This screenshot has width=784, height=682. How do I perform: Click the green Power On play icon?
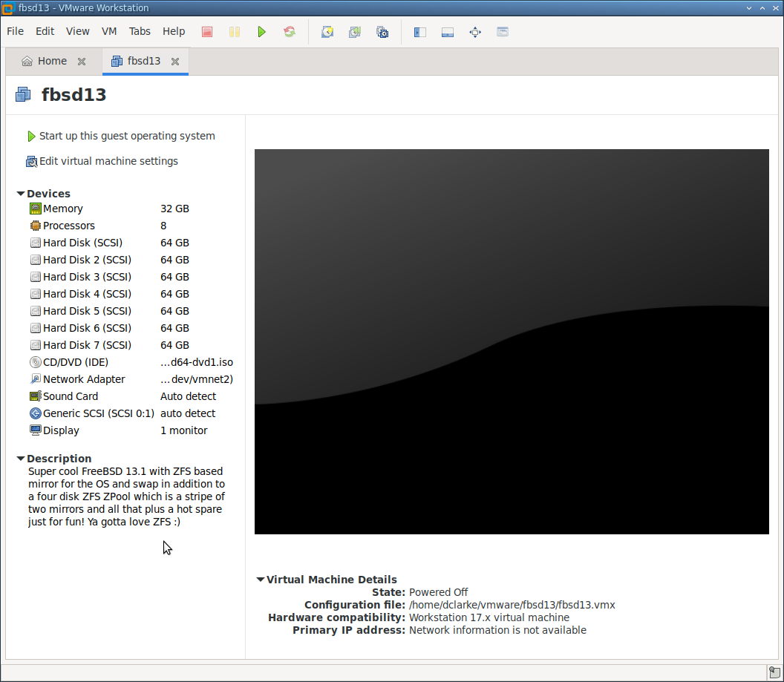pos(261,32)
